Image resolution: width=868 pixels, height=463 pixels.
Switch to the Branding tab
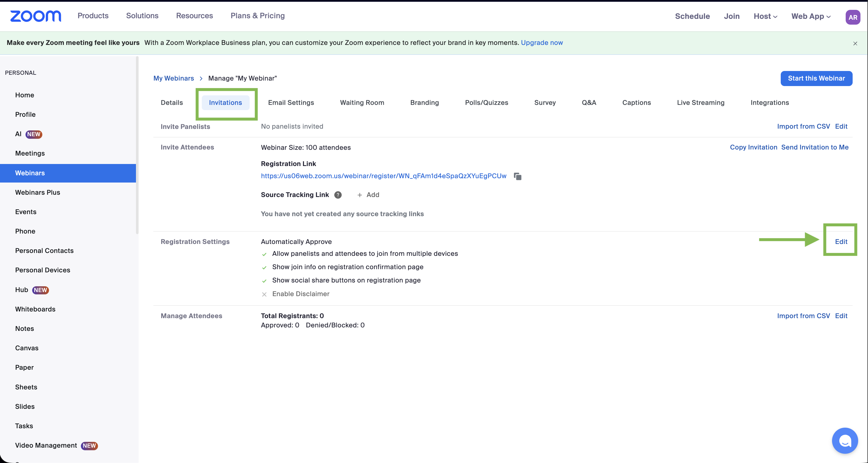(424, 103)
